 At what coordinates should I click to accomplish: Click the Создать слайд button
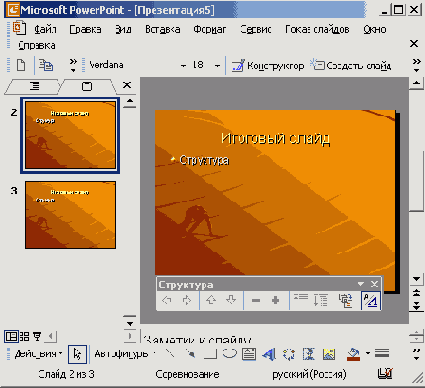[x=350, y=66]
